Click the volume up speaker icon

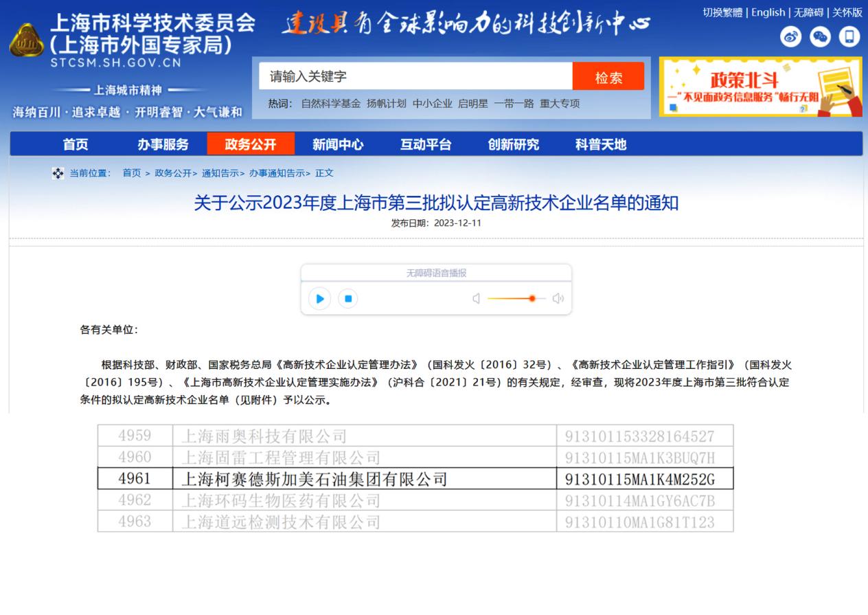(558, 298)
